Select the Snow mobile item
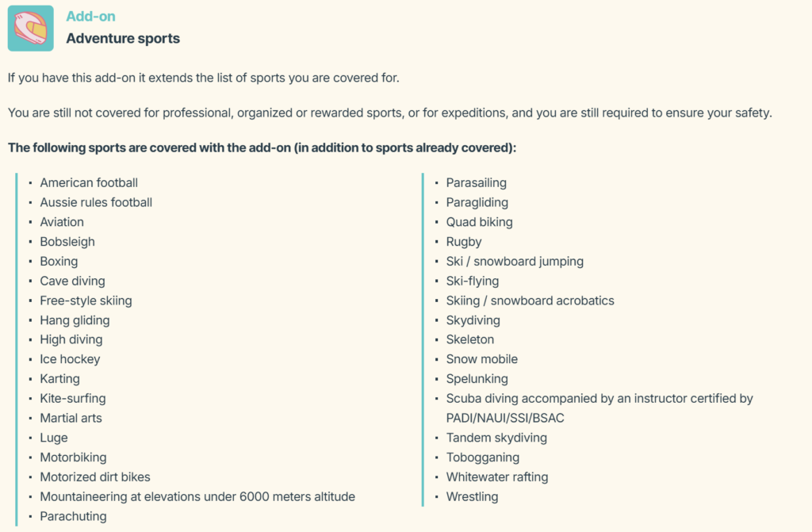Screen dimensions: 812x532 click(481, 359)
